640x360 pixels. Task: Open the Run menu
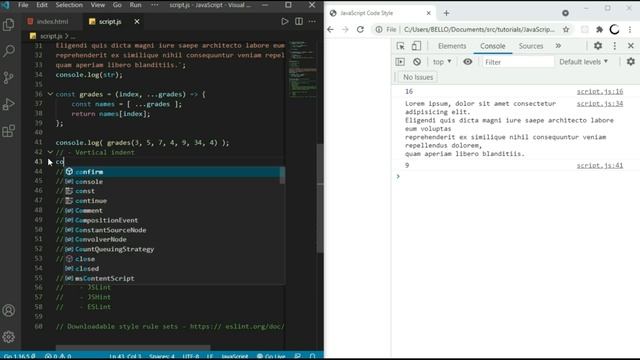136,5
